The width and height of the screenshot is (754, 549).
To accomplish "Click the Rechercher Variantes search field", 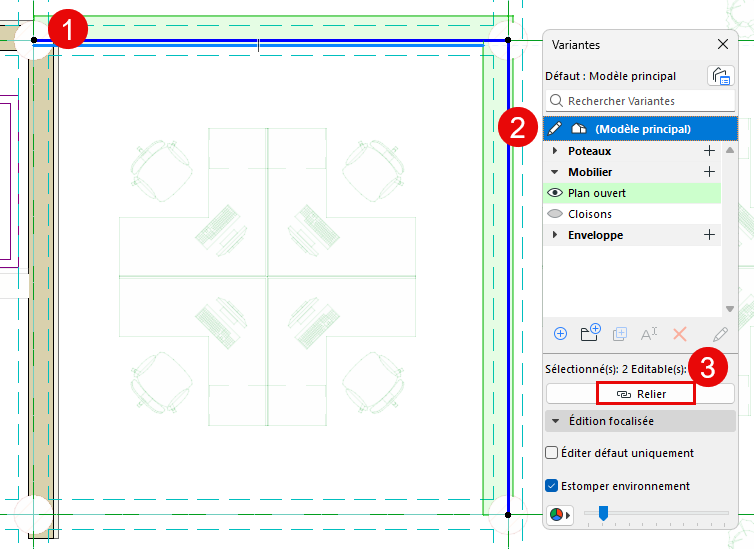I will 640,100.
